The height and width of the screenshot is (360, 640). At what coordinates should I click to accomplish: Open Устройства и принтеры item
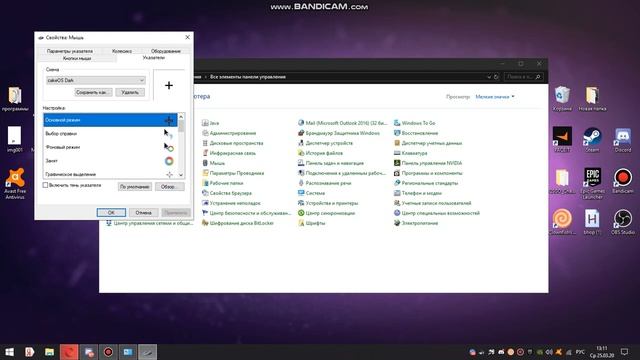(328, 203)
